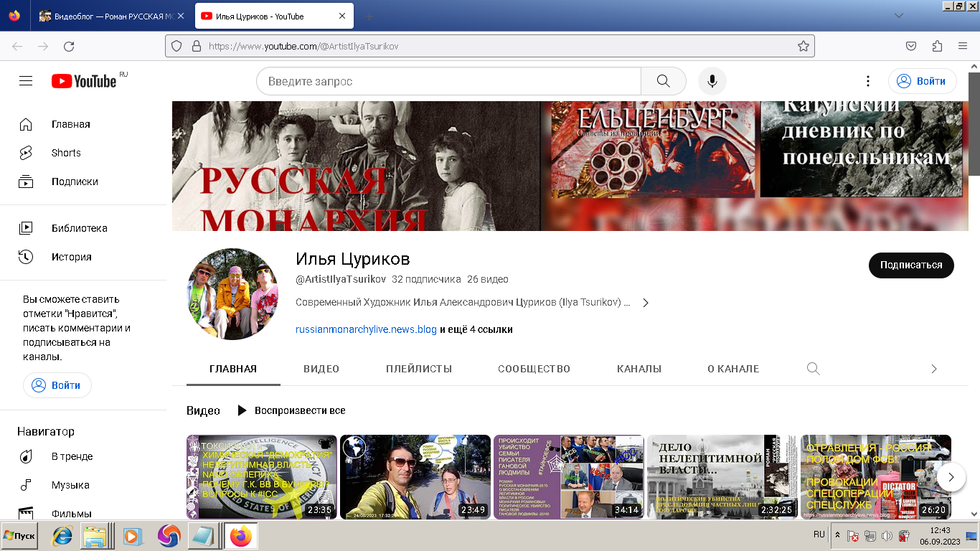
Task: Switch to the ПЛЕЙЛИСТЫ tab
Action: coord(419,369)
